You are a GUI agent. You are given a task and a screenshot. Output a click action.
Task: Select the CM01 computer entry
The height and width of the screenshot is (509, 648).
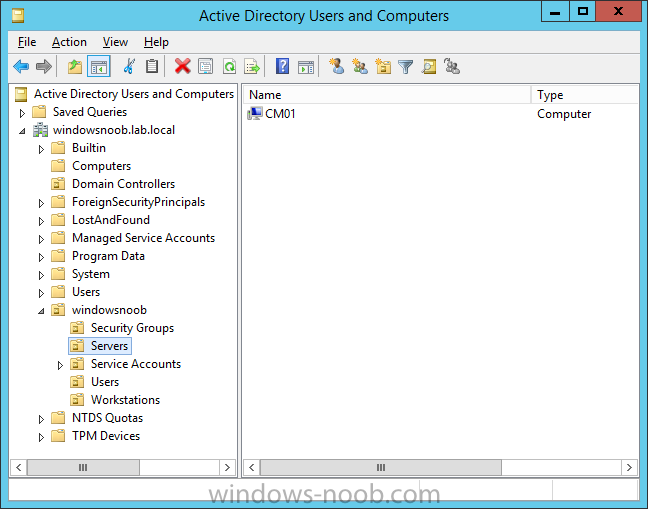(x=280, y=113)
